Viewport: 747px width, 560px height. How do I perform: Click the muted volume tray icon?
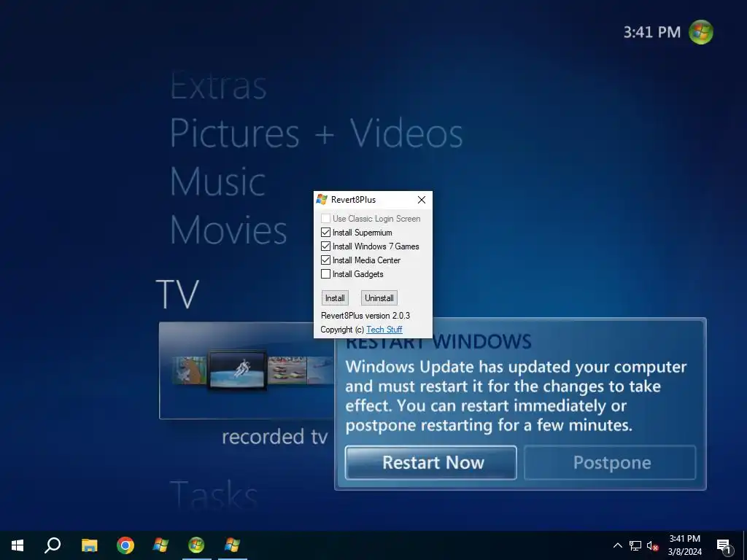pyautogui.click(x=653, y=545)
